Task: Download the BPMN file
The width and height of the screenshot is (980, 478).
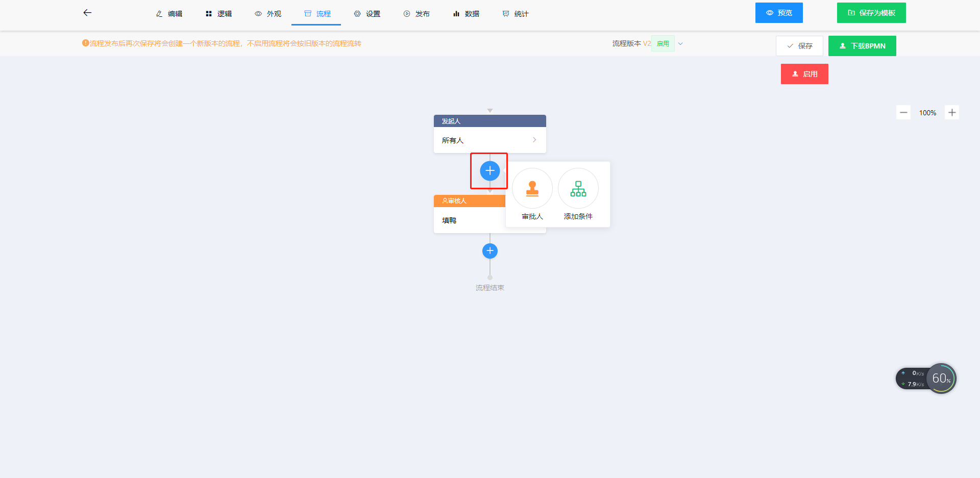Action: click(x=862, y=46)
